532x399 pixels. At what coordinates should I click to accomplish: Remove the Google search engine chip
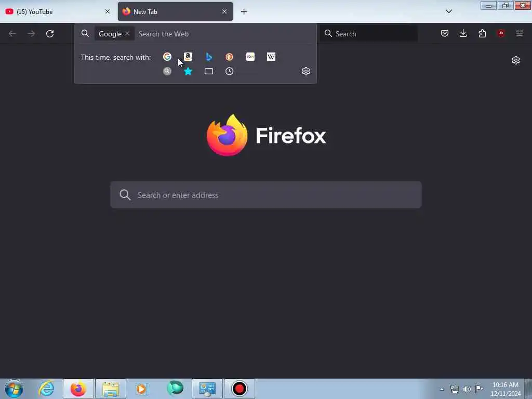tap(127, 34)
